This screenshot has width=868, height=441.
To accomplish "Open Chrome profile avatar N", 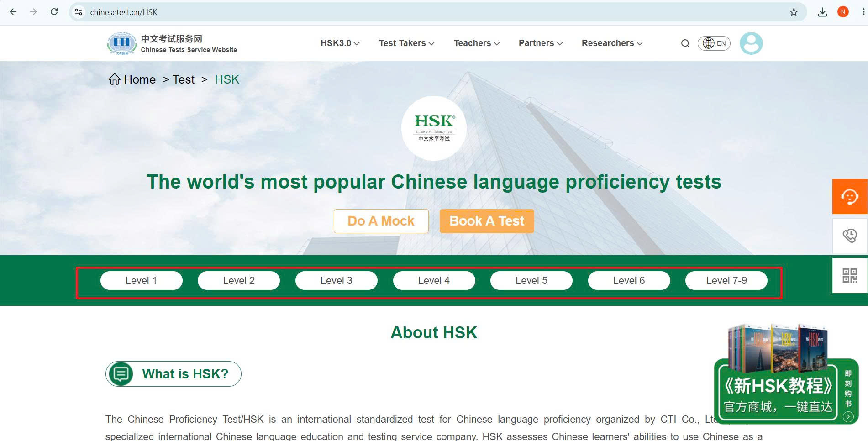I will (x=843, y=12).
